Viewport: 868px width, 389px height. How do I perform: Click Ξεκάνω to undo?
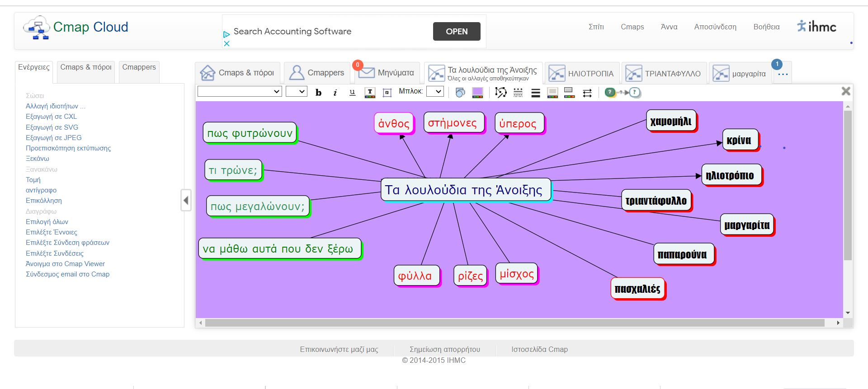[38, 159]
